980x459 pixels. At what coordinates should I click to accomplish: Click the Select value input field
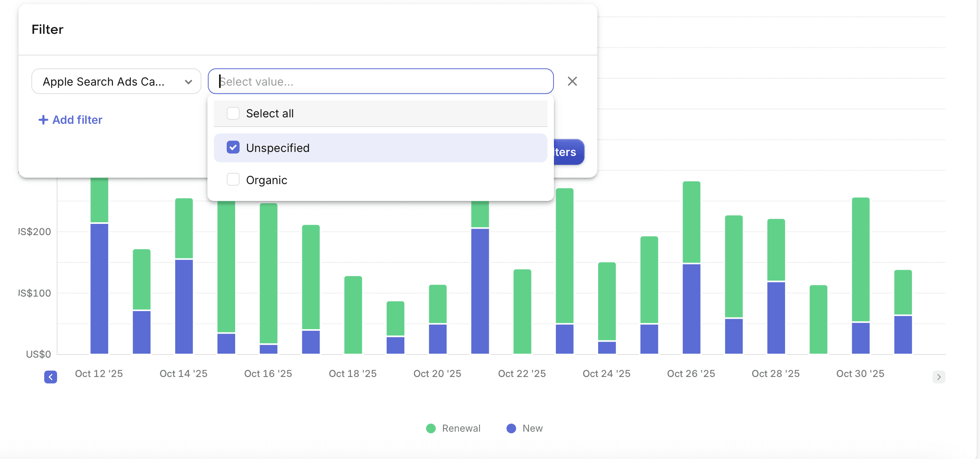(380, 82)
